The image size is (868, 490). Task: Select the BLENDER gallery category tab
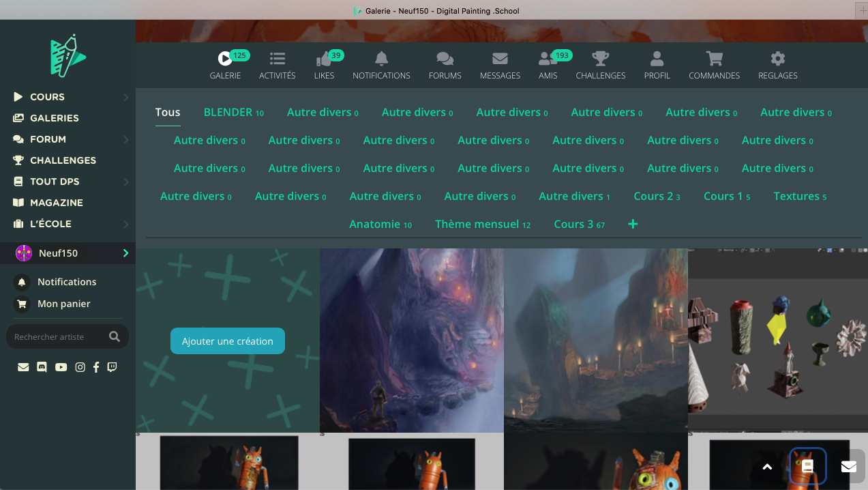coord(228,113)
